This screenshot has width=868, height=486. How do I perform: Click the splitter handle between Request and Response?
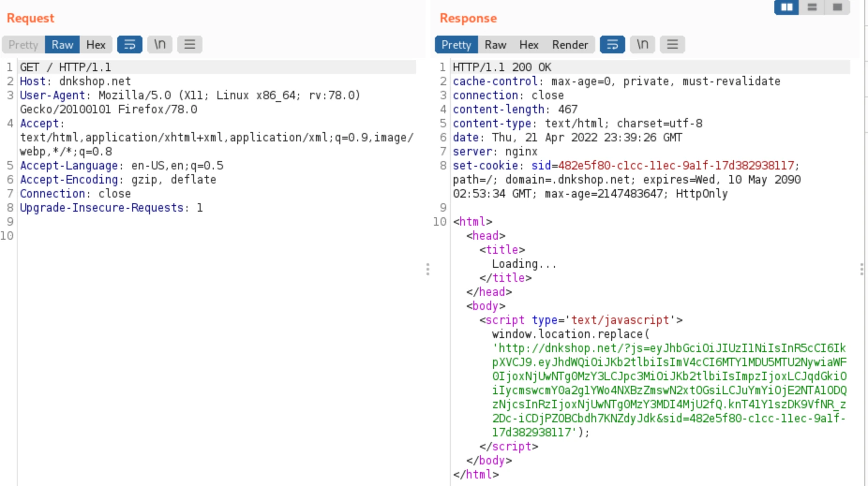click(427, 269)
